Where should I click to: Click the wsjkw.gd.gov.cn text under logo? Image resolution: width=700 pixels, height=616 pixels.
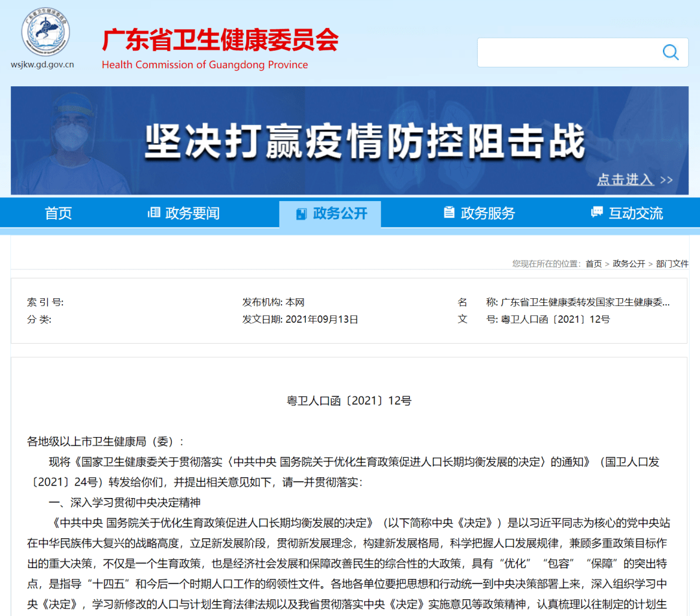[42, 65]
